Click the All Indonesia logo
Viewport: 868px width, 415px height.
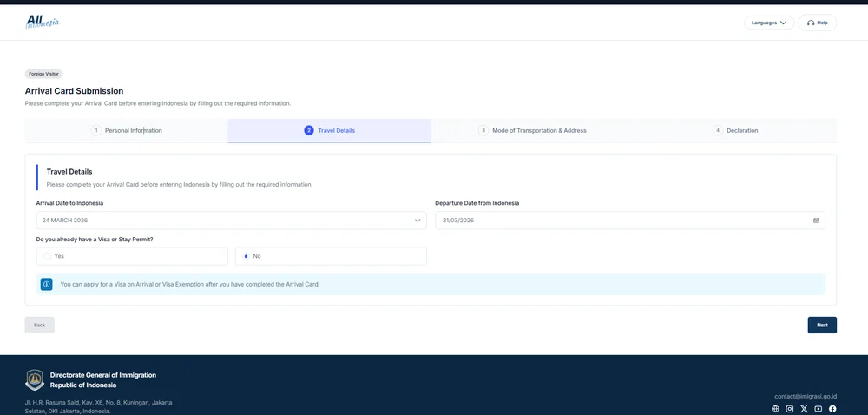click(42, 22)
